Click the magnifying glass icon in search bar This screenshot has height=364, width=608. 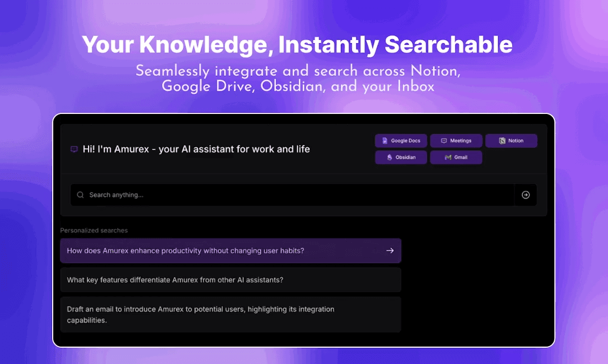pos(81,195)
